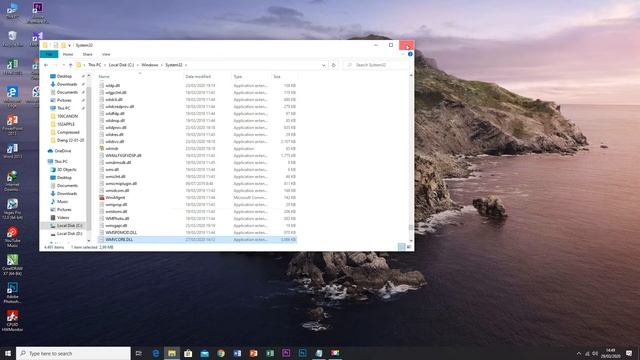Sort by Type column header
Image resolution: width=640 pixels, height=360 pixels.
click(251, 77)
